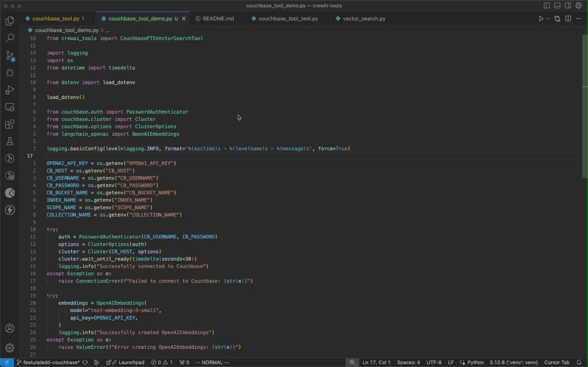Expand the run button dropdown arrow

click(548, 19)
